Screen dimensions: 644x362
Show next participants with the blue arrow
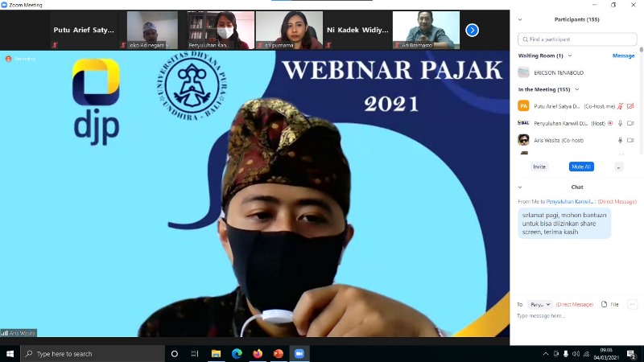pyautogui.click(x=473, y=31)
